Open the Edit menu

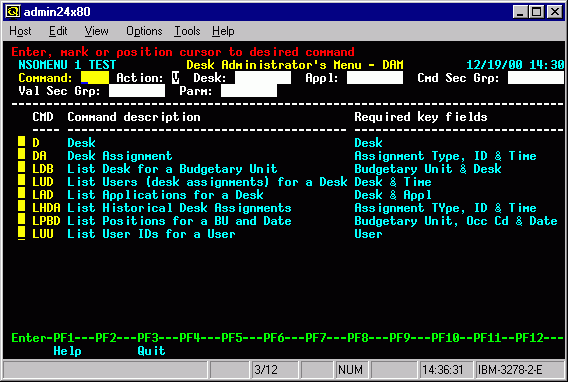coord(58,31)
